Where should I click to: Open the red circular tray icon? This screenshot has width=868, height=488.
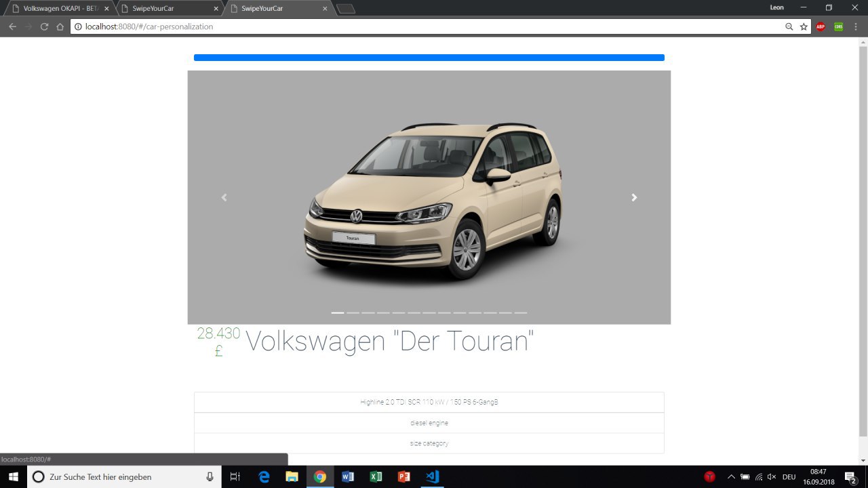point(710,476)
